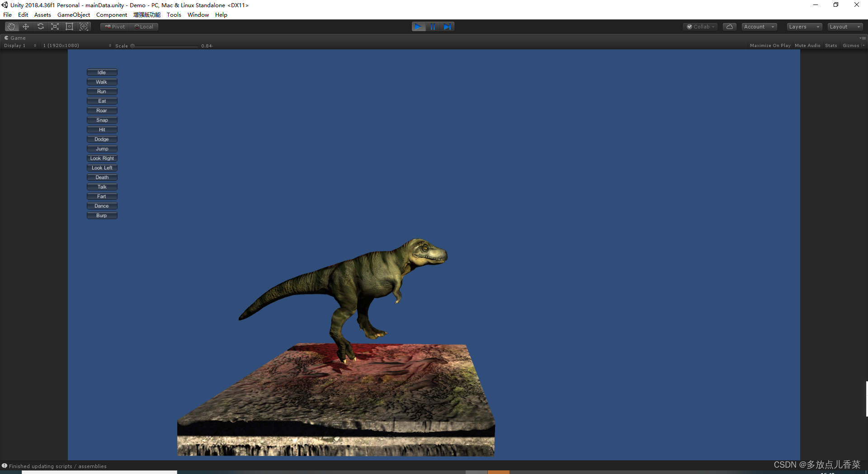The height and width of the screenshot is (474, 868).
Task: Click the Run animation button
Action: point(102,91)
